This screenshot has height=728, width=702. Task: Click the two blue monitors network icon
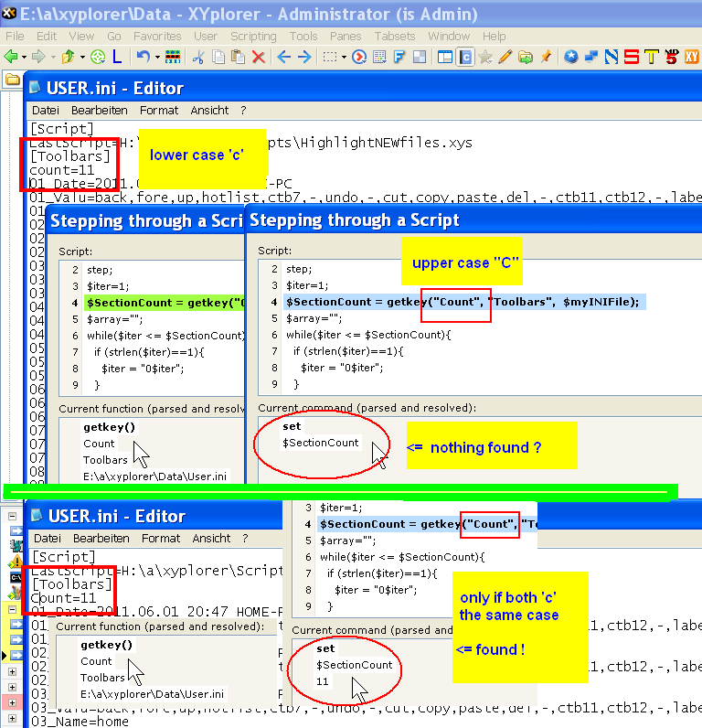[x=591, y=57]
